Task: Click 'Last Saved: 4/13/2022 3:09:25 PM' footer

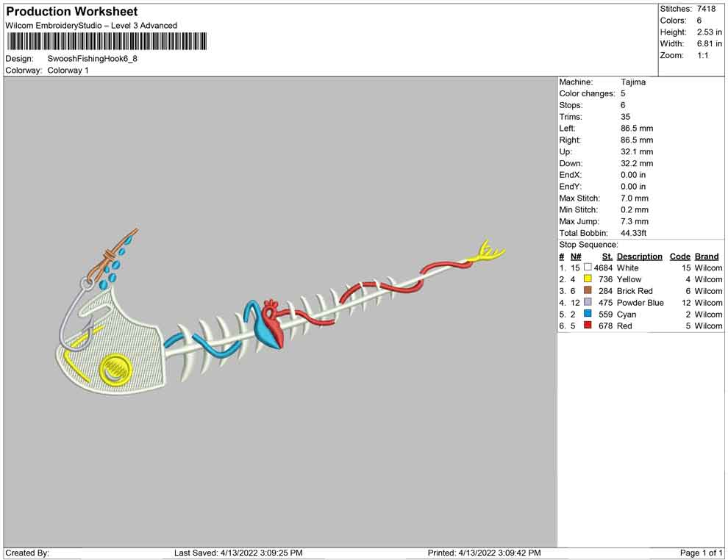Action: tap(238, 553)
